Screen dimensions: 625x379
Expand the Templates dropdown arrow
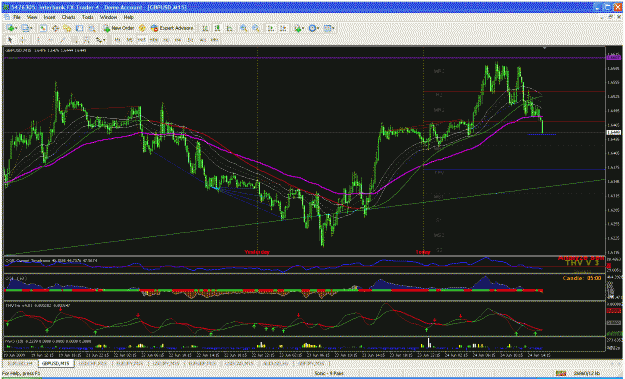[333, 28]
